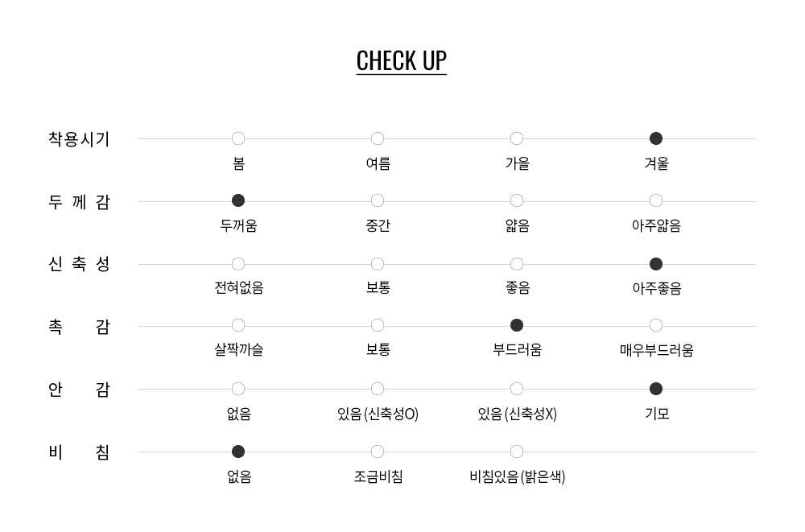Select 매우부드러움 circle for 촉감
The image size is (805, 532).
coord(656,325)
